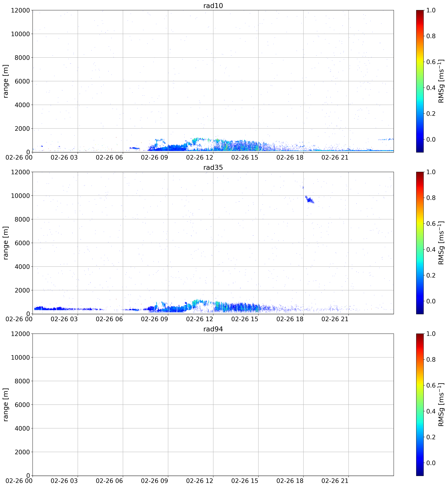The height and width of the screenshot is (487, 448).
Task: Click the 2000 y-tick on the rad35 panel
Action: click(22, 290)
